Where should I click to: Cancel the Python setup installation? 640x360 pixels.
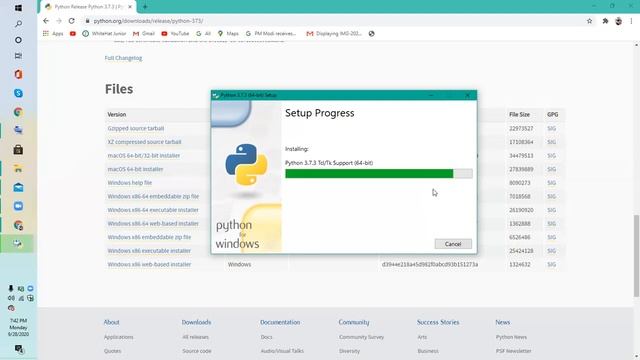tap(453, 244)
